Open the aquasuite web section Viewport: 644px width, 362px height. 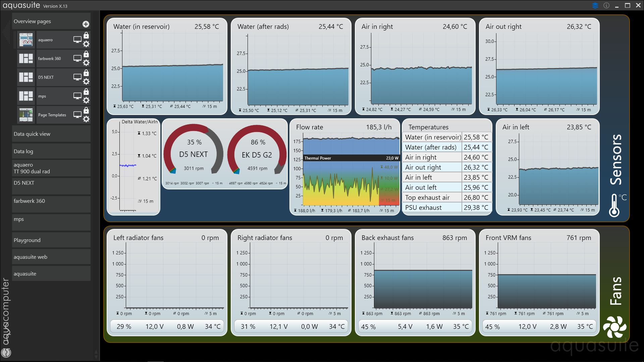[x=51, y=257]
